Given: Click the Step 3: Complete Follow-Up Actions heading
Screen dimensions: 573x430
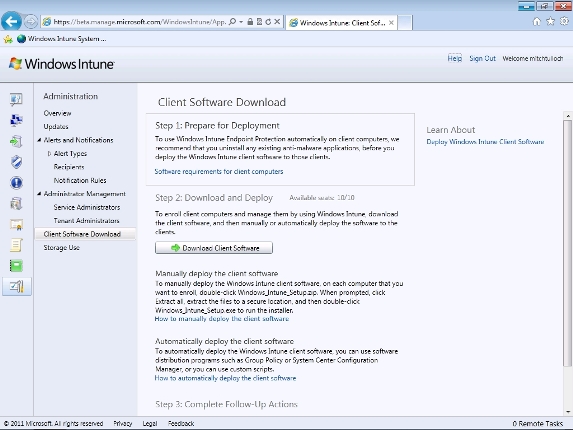Looking at the screenshot, I should click(x=226, y=404).
